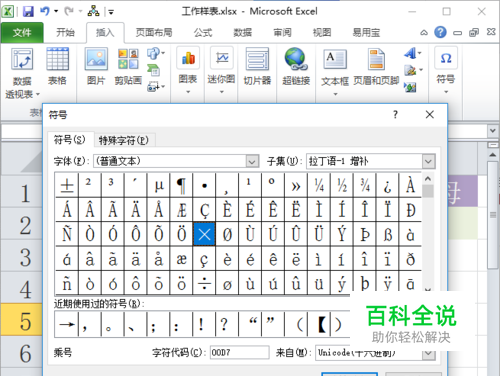This screenshot has height=376, width=500.
Task: Open Excel Help question mark icon
Action: (x=440, y=32)
